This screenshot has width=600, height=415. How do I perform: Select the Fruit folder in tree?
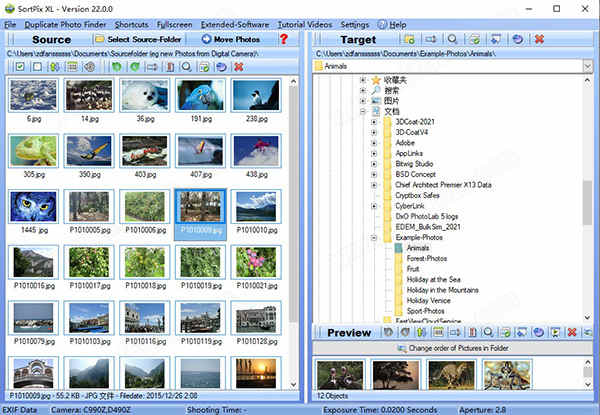(413, 269)
